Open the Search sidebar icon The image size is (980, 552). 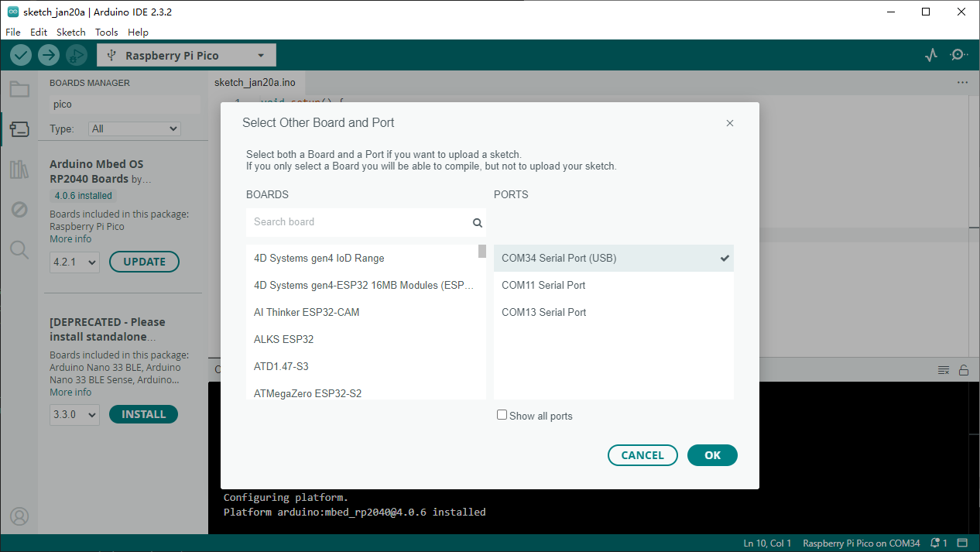pos(19,249)
